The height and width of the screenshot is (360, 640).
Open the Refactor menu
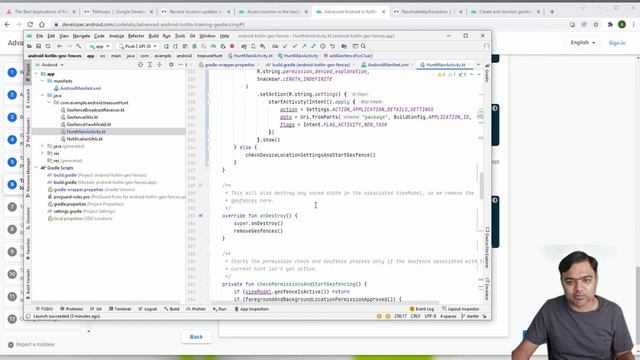(x=136, y=36)
